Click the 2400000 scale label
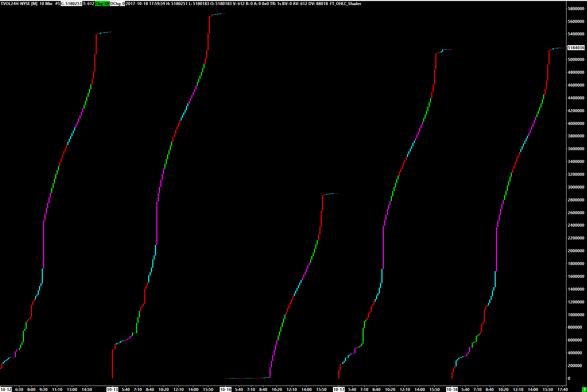Screen dimensions: 587x392 [x=576, y=225]
